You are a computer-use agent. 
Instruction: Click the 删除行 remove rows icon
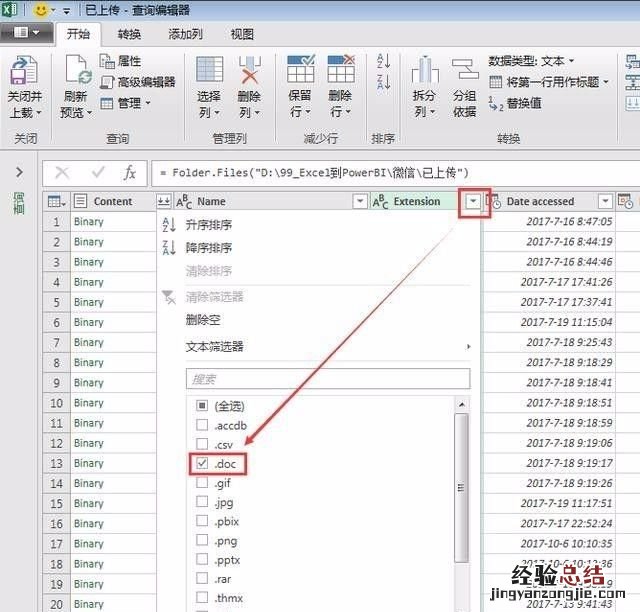click(341, 69)
